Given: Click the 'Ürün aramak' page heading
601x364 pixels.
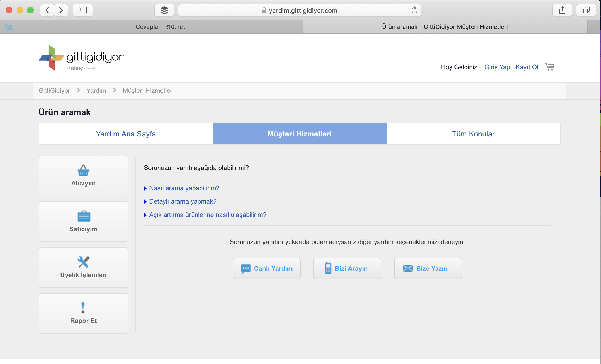Looking at the screenshot, I should [x=64, y=112].
